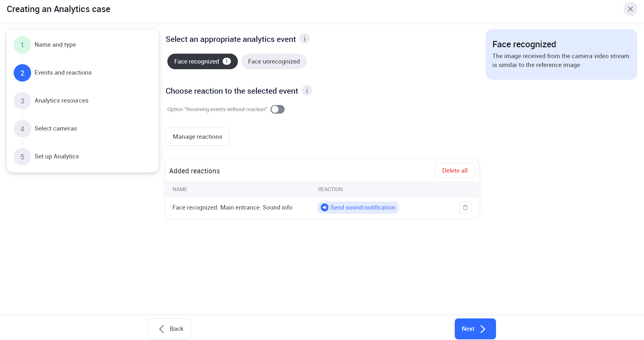Click the Face recognized Main entrance reaction row
The image size is (644, 340).
click(x=232, y=208)
